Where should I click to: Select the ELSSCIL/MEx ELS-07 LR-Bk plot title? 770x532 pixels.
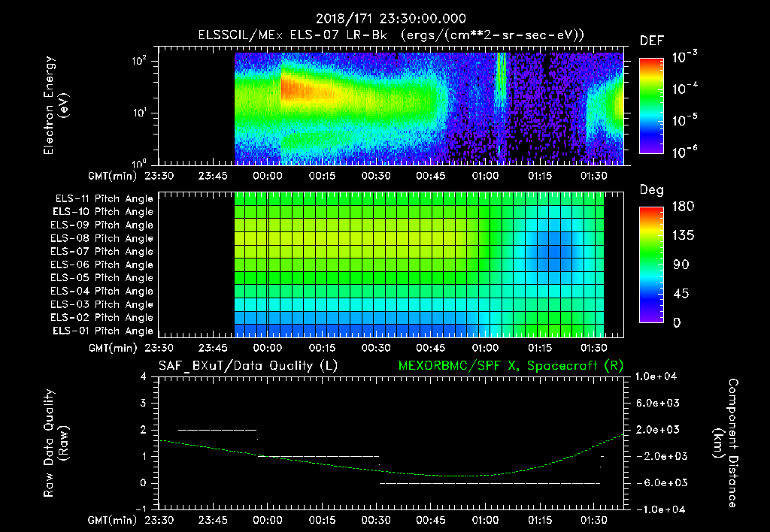click(391, 35)
